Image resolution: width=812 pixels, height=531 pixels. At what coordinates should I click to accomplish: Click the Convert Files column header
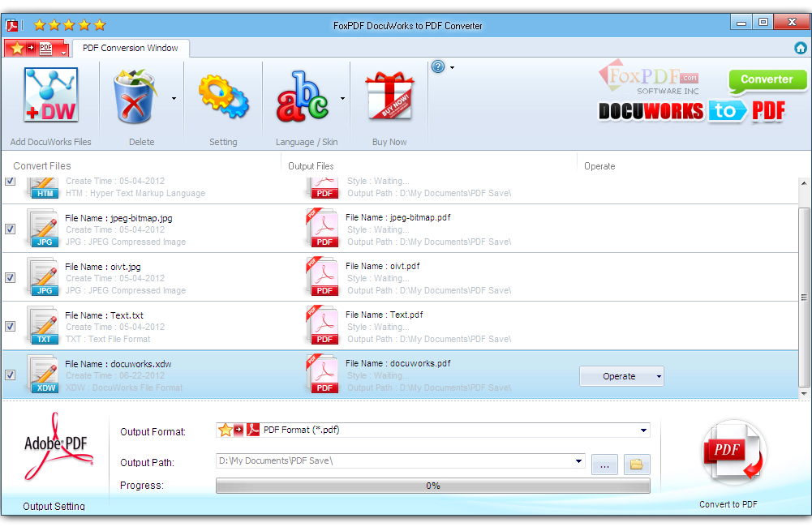click(x=42, y=165)
